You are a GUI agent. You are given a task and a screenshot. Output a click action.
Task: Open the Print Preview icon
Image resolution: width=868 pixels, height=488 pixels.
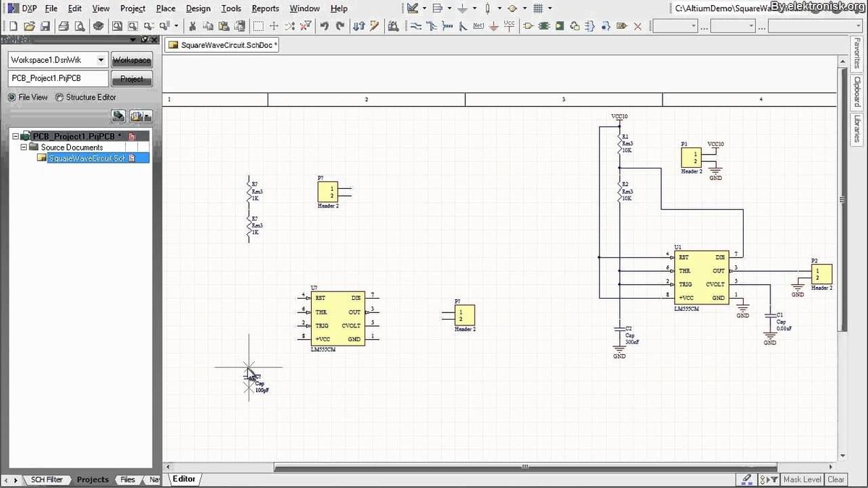tap(80, 25)
